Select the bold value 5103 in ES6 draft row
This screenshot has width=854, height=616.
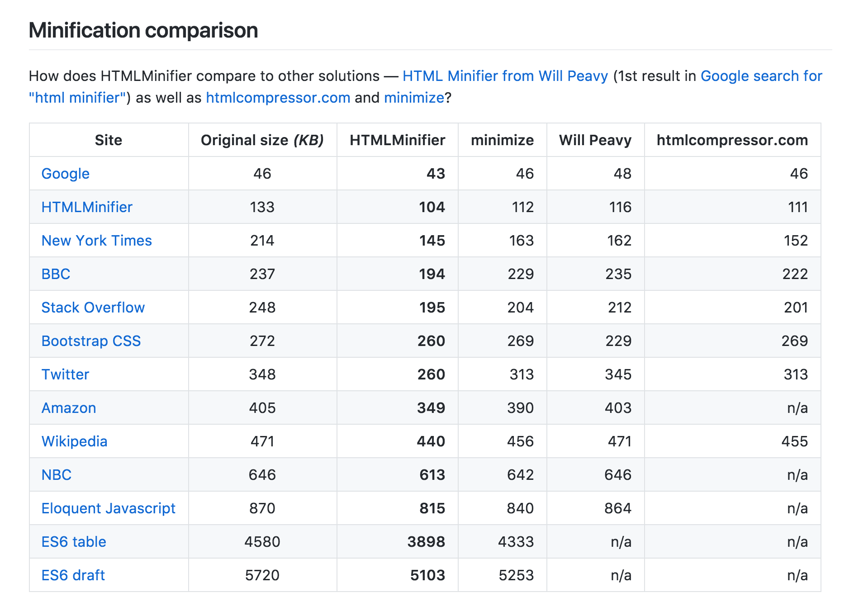[428, 575]
